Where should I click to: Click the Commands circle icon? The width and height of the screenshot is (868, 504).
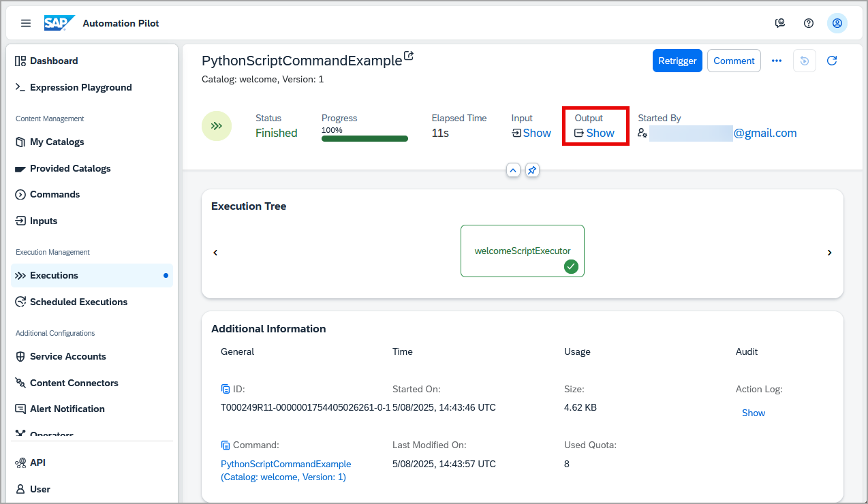[x=20, y=194]
